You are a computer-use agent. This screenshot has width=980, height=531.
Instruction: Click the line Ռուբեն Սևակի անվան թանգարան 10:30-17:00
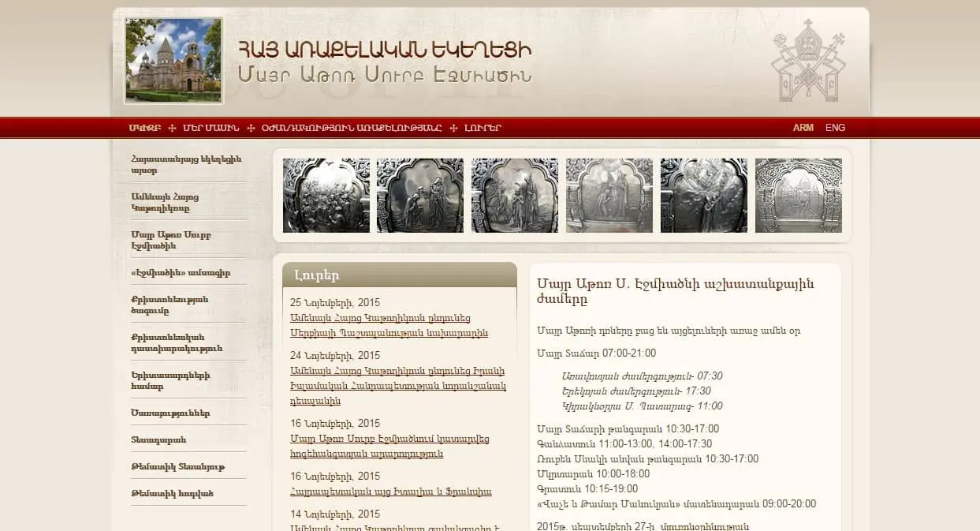pos(647,459)
